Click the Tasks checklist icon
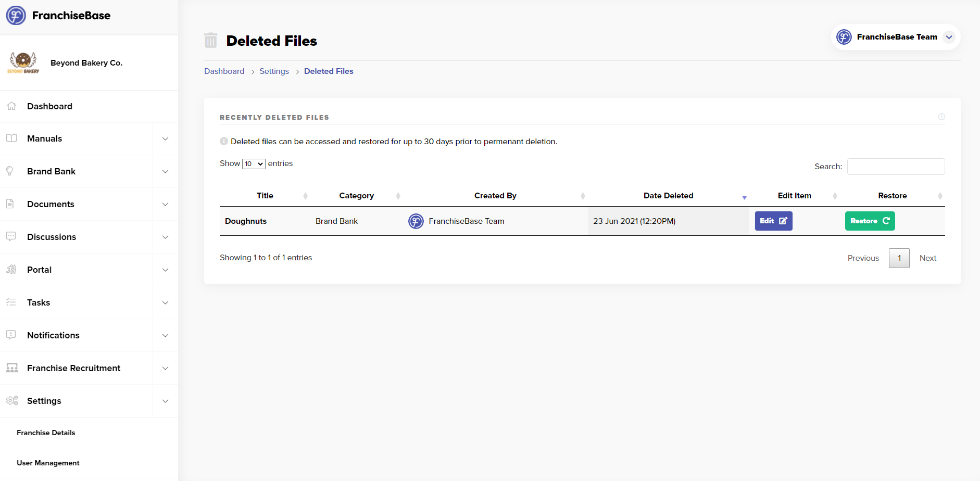980x481 pixels. click(x=11, y=302)
